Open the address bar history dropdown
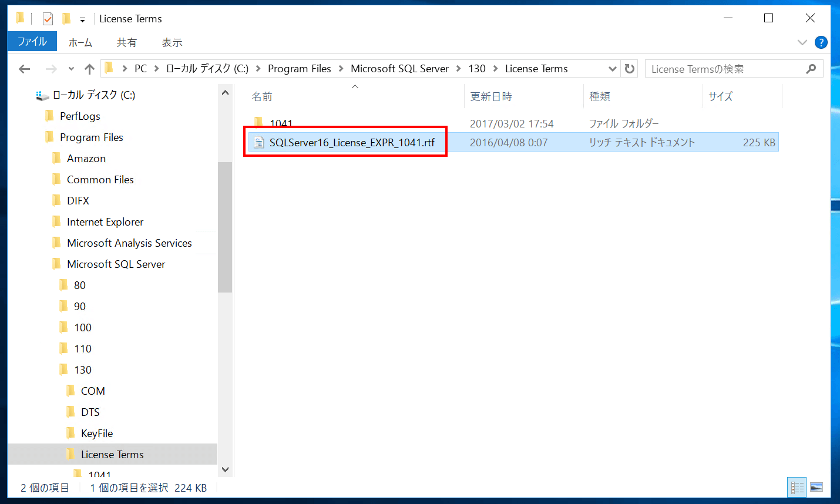 (613, 69)
